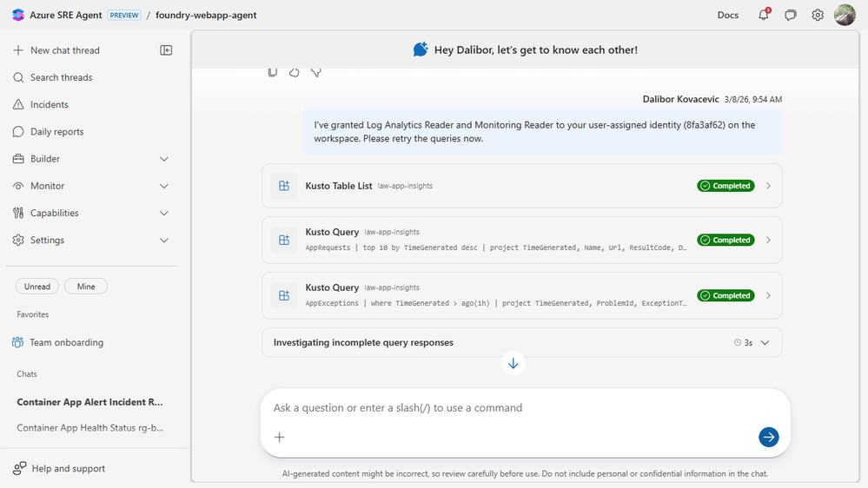Screen dimensions: 868x488
Task: Open the notifications bell
Action: [x=764, y=15]
